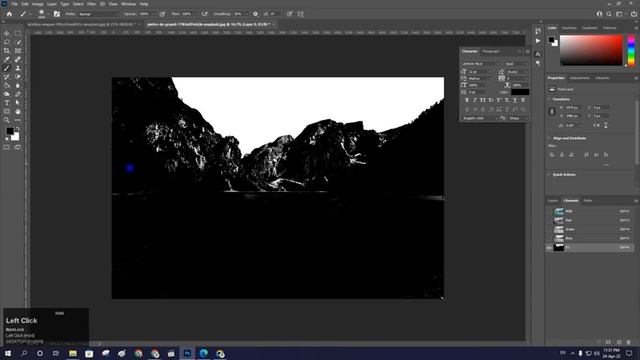Open the Character panel icon in dock

click(x=538, y=54)
